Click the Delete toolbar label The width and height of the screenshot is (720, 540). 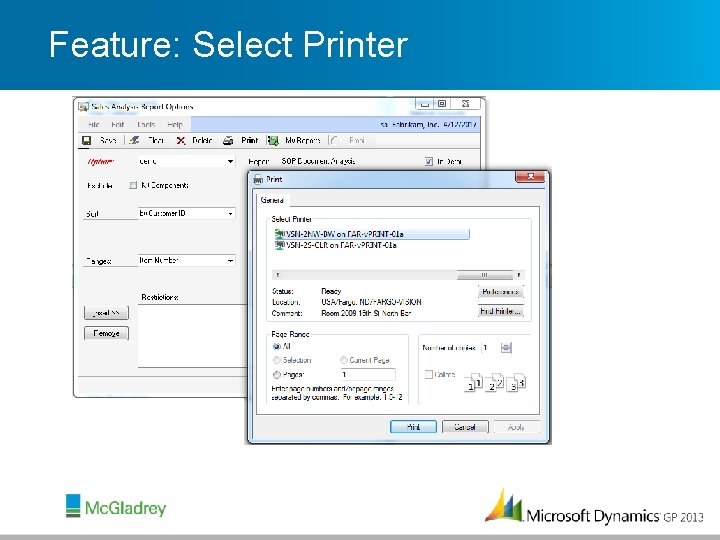click(202, 141)
